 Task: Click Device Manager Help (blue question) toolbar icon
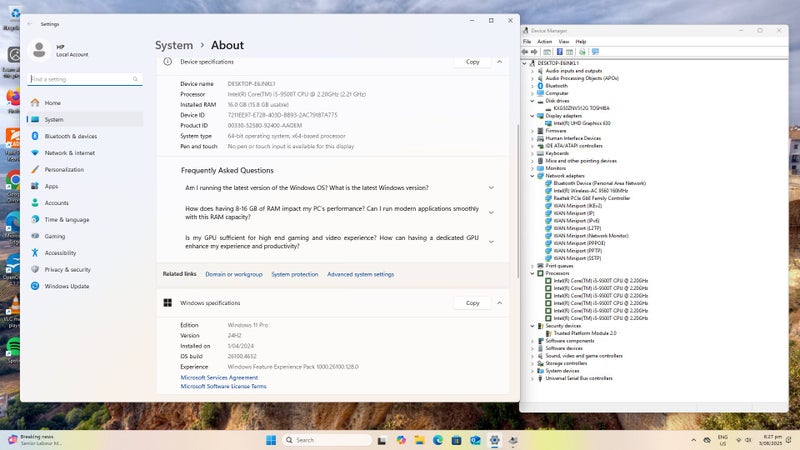[559, 52]
